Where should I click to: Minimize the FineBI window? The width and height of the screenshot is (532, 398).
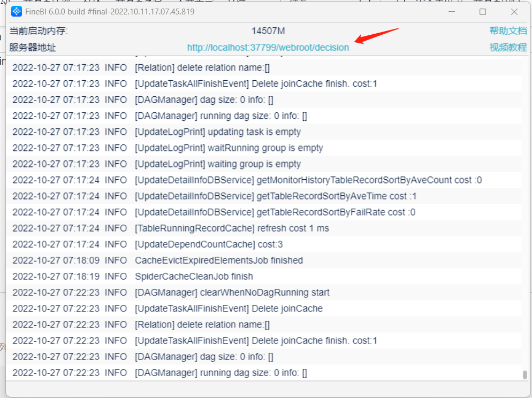click(452, 12)
